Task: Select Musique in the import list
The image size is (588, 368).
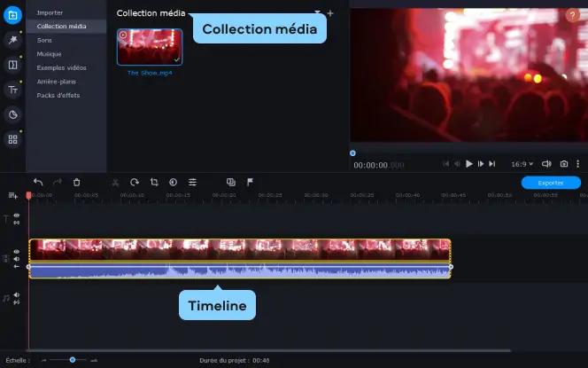Action: (x=49, y=54)
